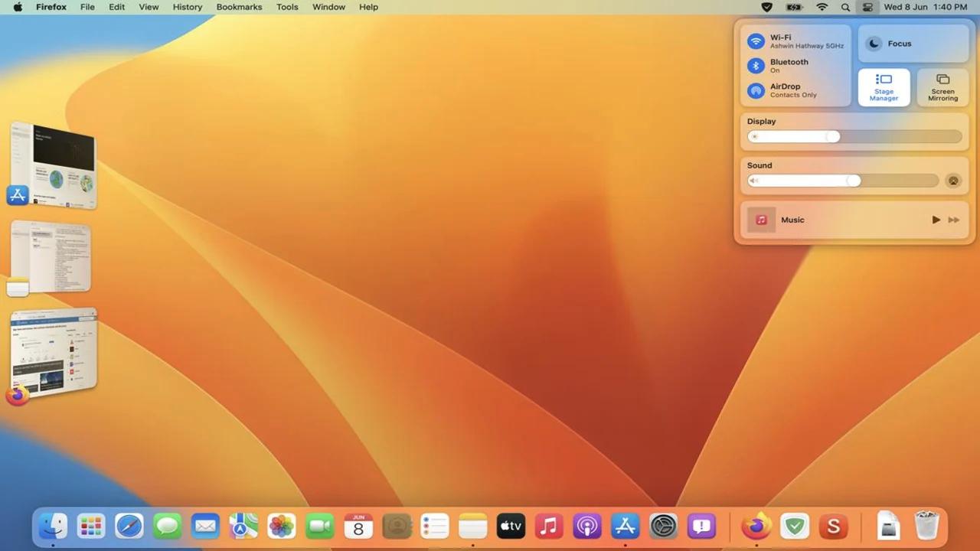This screenshot has width=980, height=551.
Task: Open the Bookmarks menu in Firefox
Action: (x=239, y=7)
